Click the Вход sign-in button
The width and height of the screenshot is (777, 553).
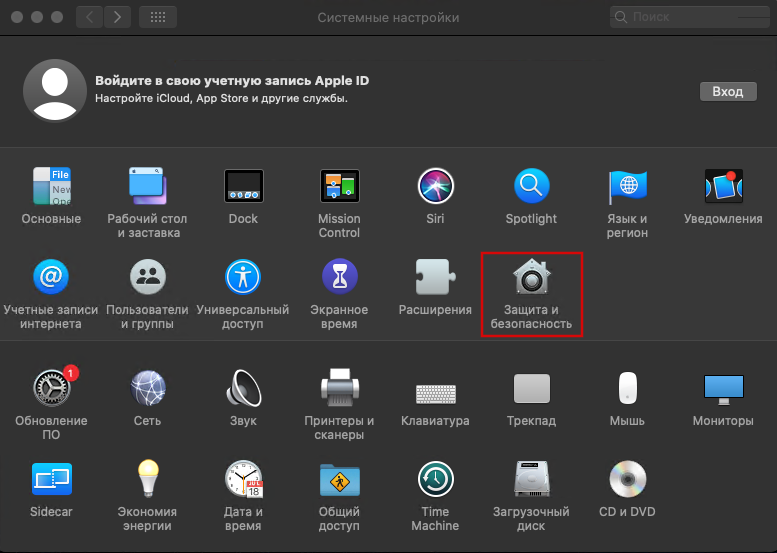click(728, 92)
